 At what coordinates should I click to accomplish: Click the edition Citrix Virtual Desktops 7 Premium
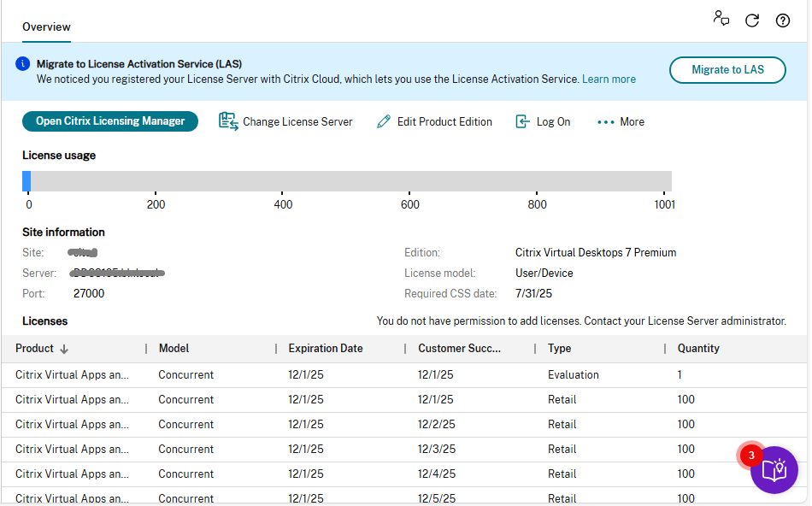(596, 253)
